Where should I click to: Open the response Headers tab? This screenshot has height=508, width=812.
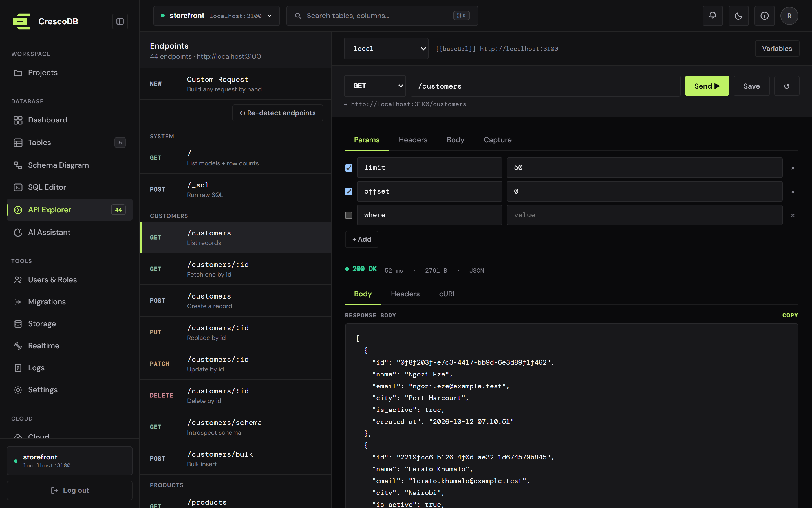pyautogui.click(x=405, y=294)
